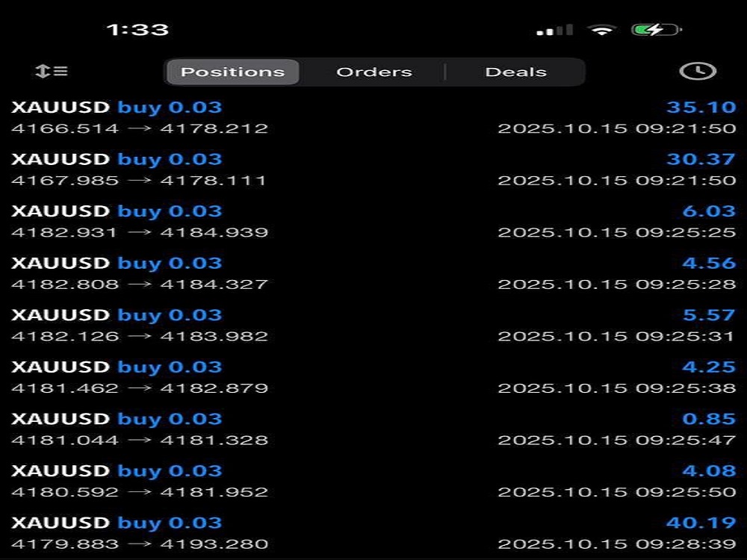Image resolution: width=747 pixels, height=560 pixels.
Task: Open position priced 4179.883 → 4193.280
Action: [x=140, y=544]
